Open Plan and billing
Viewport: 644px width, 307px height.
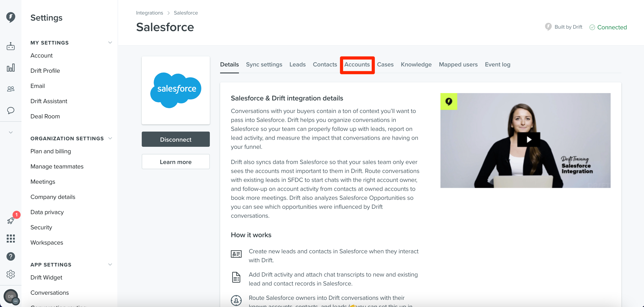click(51, 151)
